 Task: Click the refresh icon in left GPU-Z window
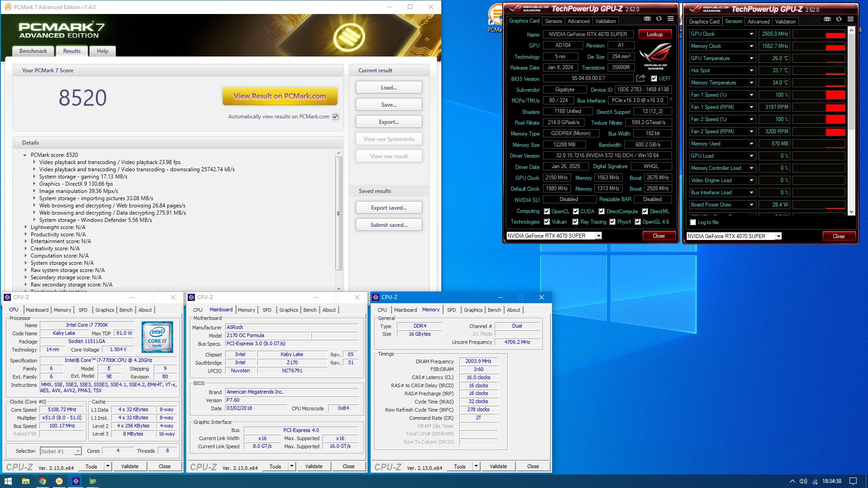659,19
